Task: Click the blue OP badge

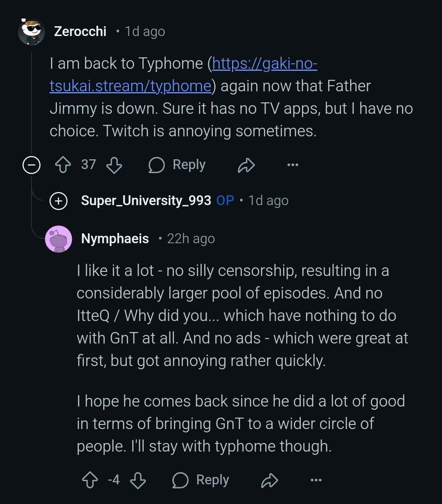Action: coord(225,201)
